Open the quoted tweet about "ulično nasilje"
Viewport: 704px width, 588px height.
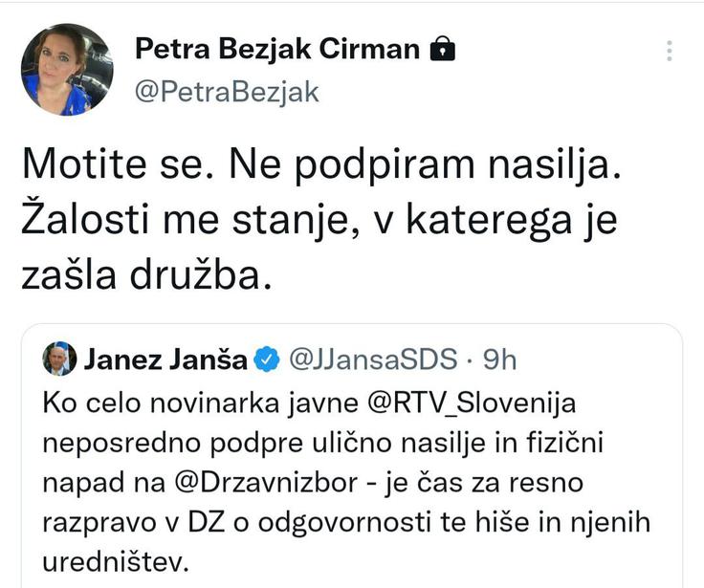point(352,456)
